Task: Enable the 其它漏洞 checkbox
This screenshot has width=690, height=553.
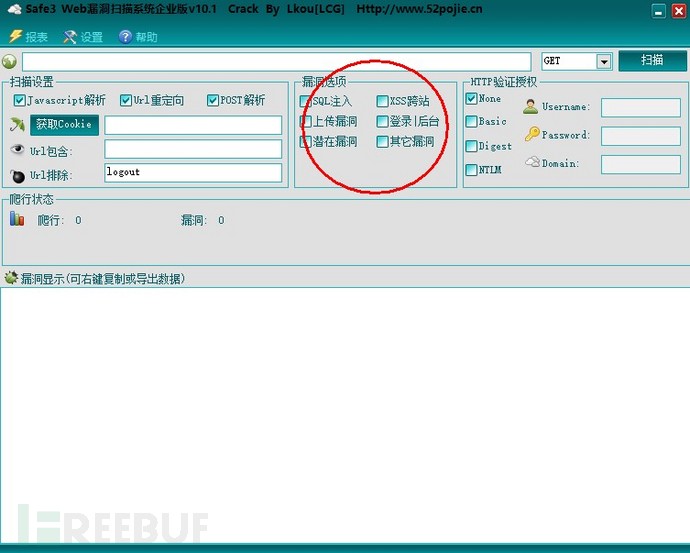Action: point(382,142)
